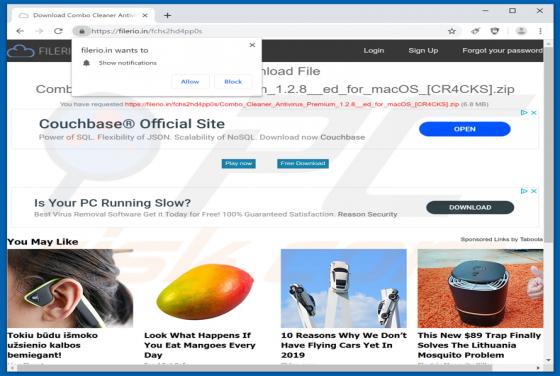The width and height of the screenshot is (560, 376).
Task: Click the Play now button
Action: click(x=239, y=164)
